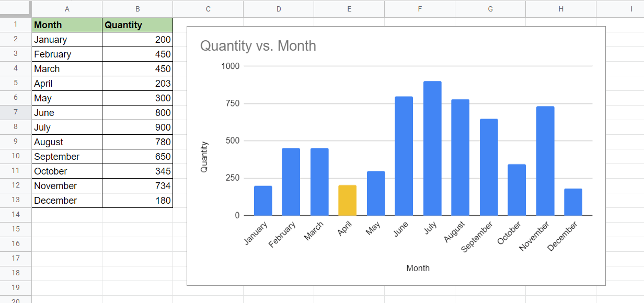The height and width of the screenshot is (303, 644).
Task: Select December's quantity value 180
Action: coord(137,200)
